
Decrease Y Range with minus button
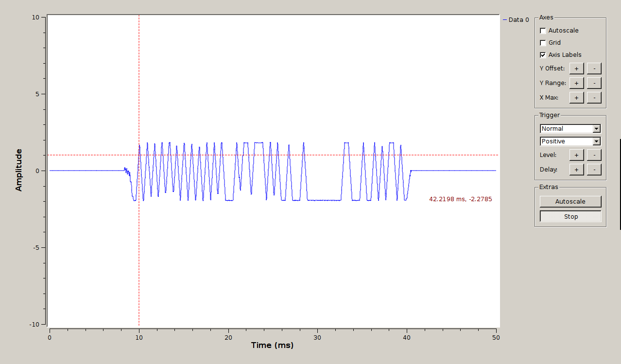[594, 83]
